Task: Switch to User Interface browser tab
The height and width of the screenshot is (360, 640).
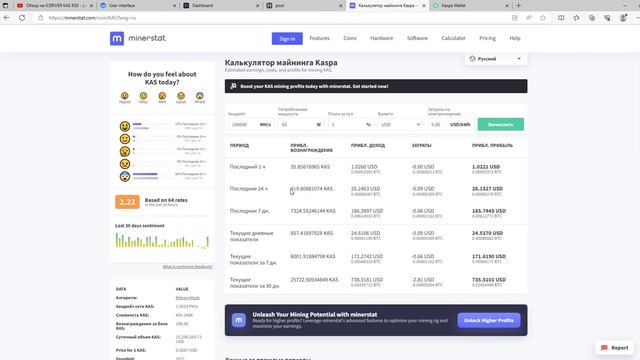Action: coord(138,6)
